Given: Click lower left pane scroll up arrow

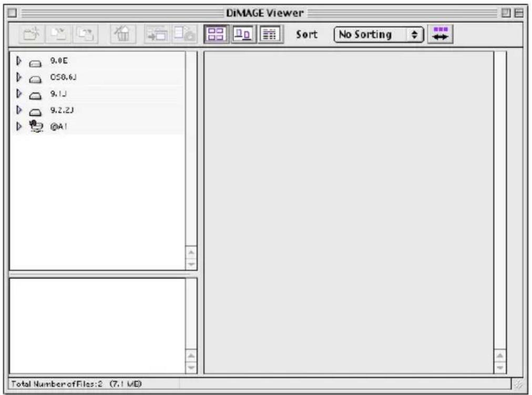Looking at the screenshot, I should point(191,356).
